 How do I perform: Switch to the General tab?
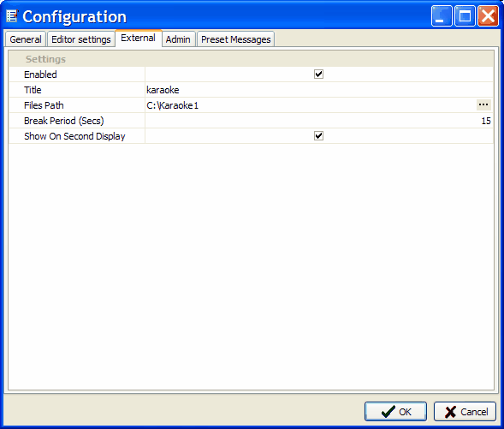(26, 39)
